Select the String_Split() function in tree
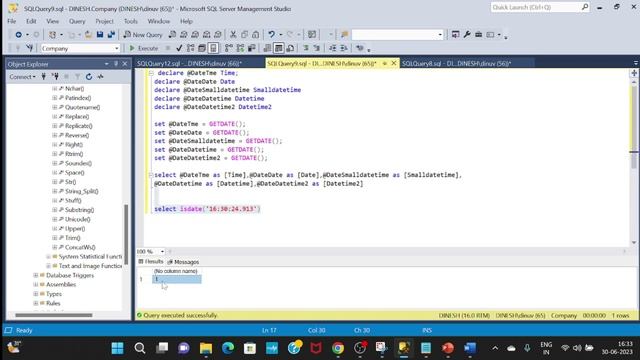This screenshot has height=360, width=640. [x=81, y=191]
